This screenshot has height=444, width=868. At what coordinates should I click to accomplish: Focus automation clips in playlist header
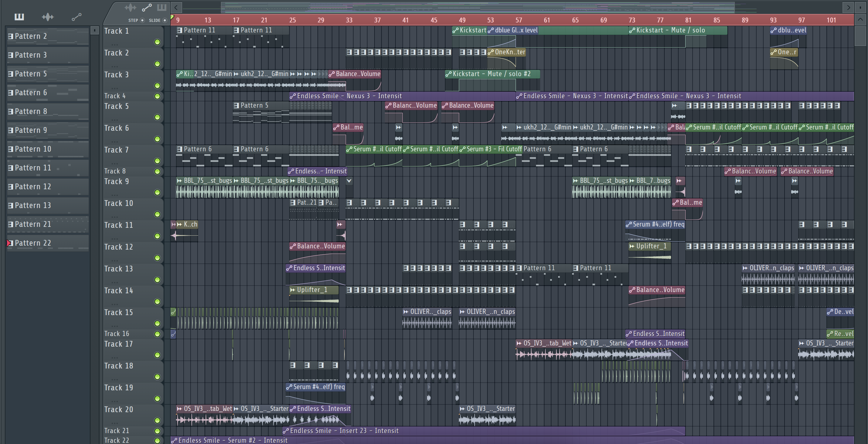click(147, 7)
